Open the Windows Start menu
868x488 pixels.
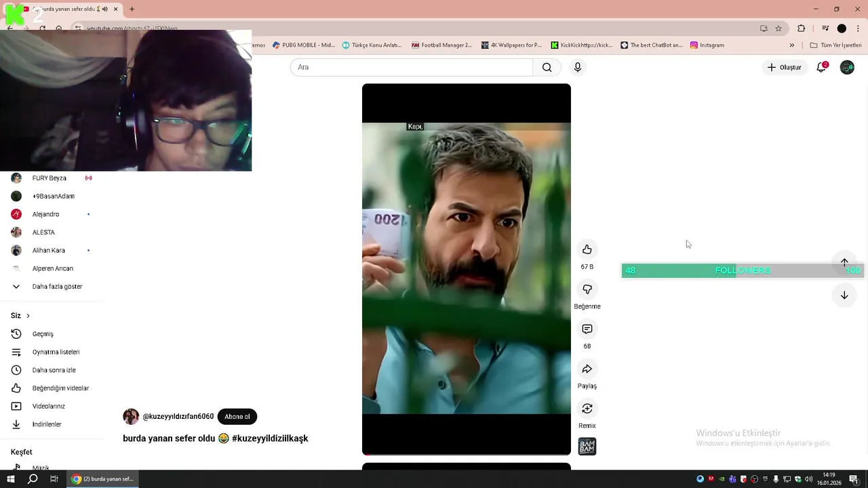[x=11, y=479]
